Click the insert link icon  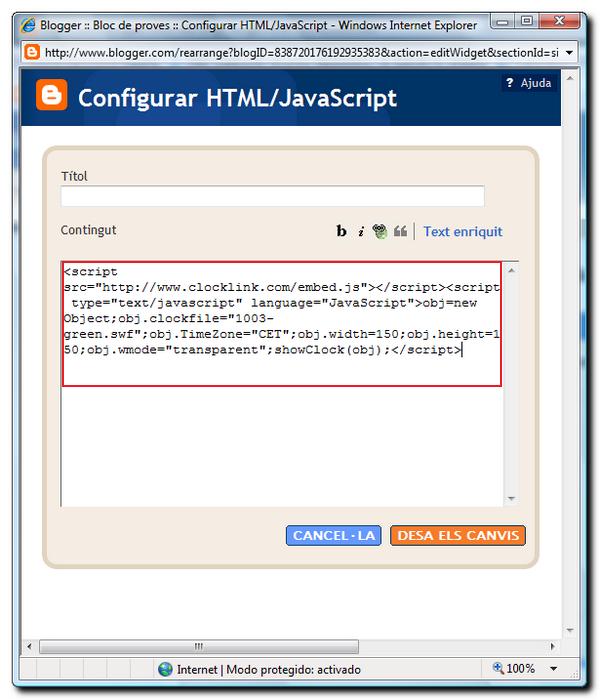tap(380, 232)
